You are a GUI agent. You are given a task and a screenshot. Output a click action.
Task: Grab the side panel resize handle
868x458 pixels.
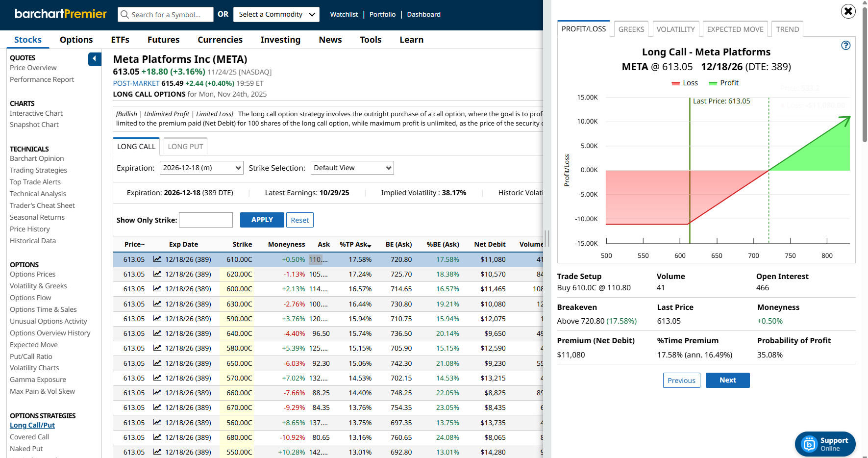click(x=546, y=238)
